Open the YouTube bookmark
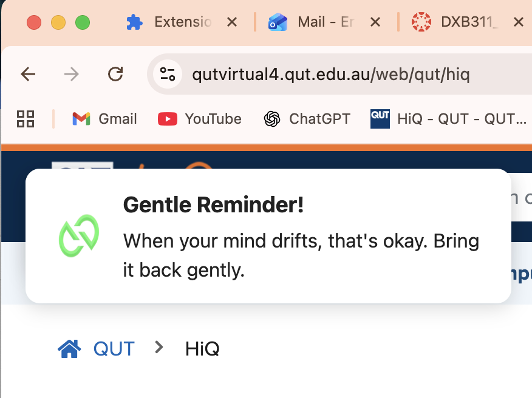The image size is (532, 398). click(200, 118)
